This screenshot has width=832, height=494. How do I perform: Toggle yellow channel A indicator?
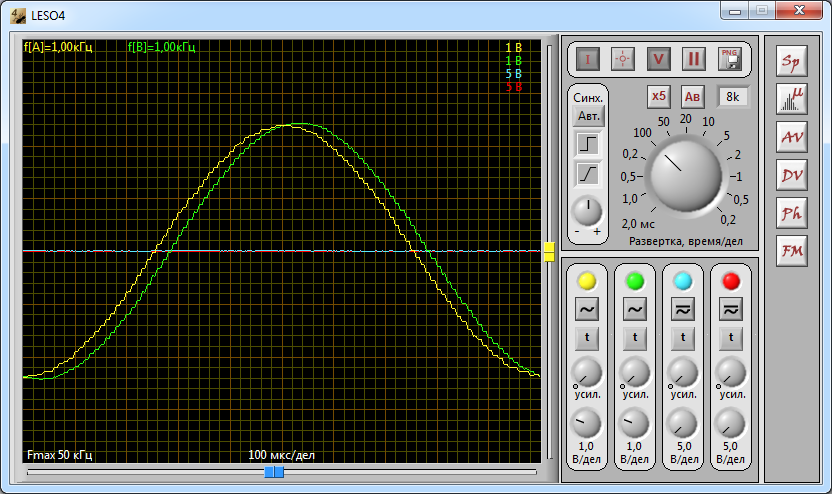[587, 281]
